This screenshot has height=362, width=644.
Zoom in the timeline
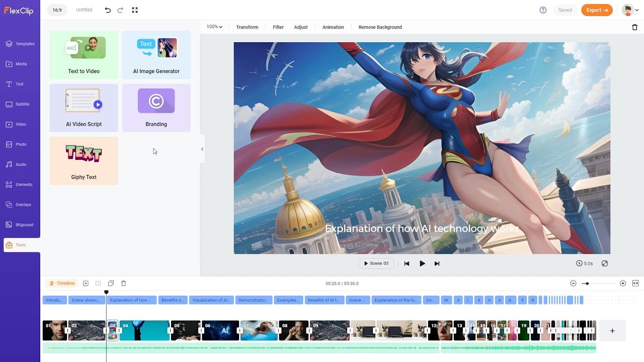click(x=623, y=284)
